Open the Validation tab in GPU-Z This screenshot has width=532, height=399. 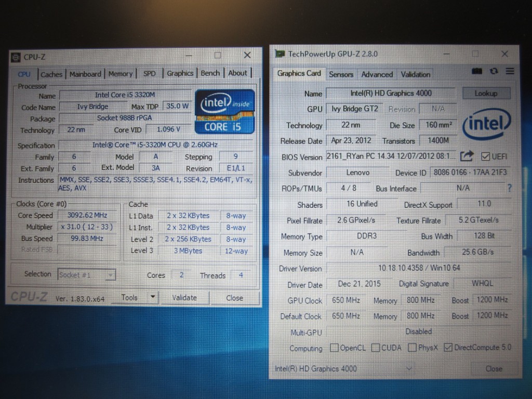pos(415,74)
